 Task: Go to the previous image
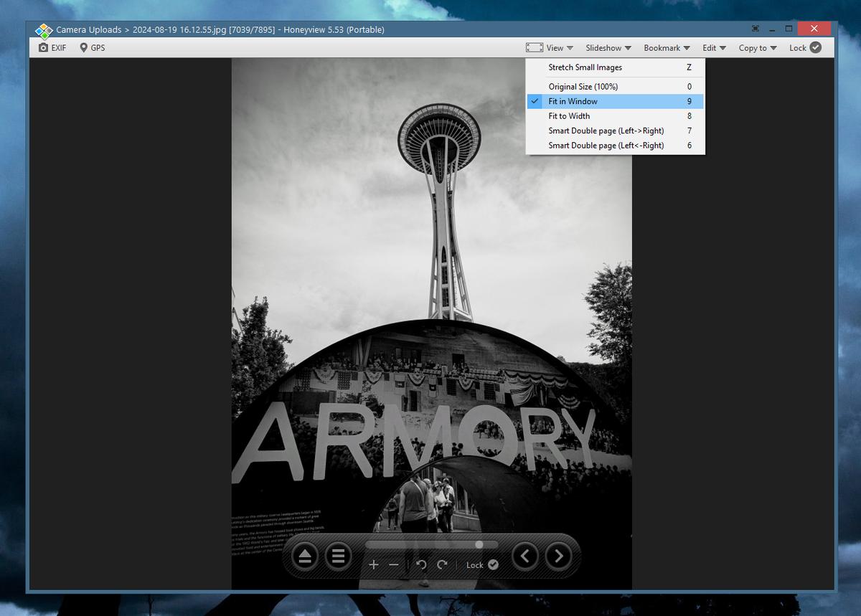(525, 556)
